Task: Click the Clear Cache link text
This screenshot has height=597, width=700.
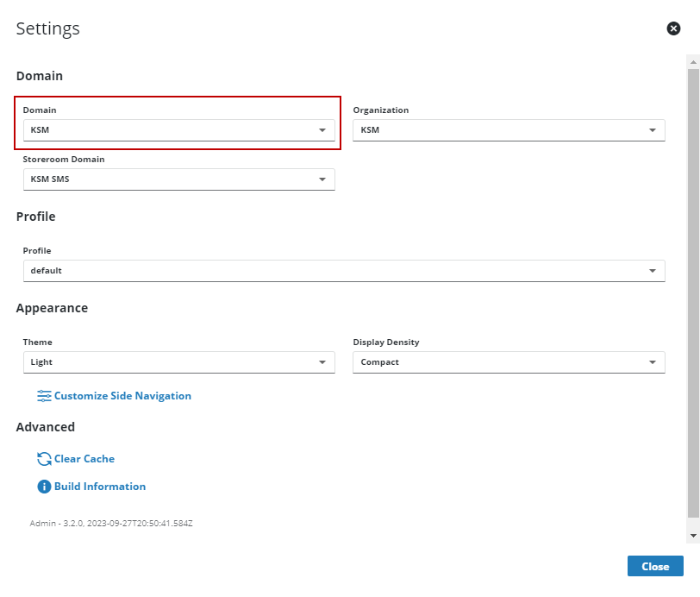Action: click(x=84, y=459)
